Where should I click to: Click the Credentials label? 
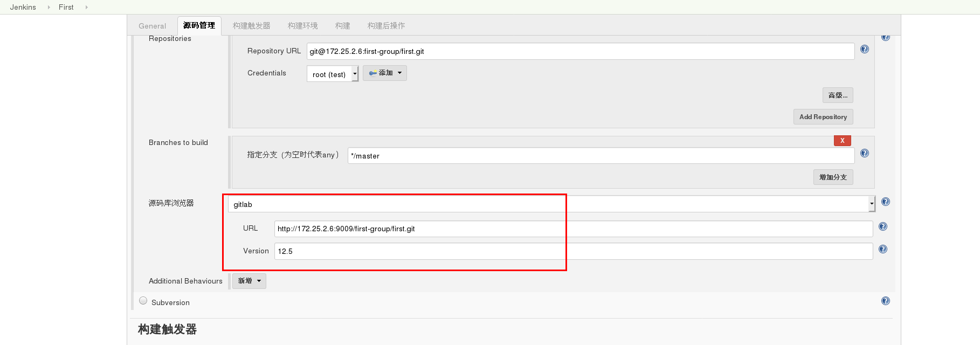point(267,73)
